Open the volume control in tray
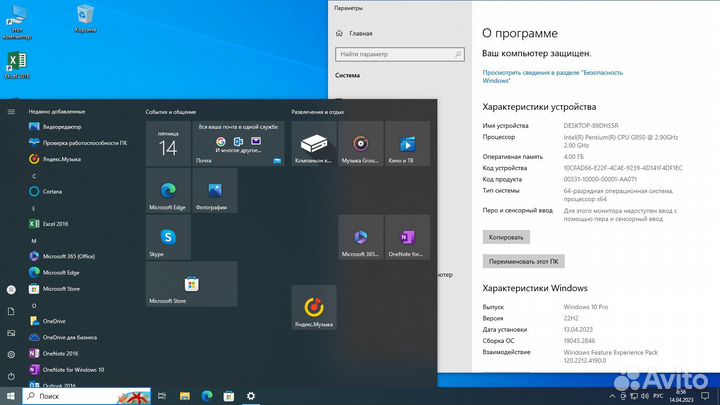The width and height of the screenshot is (720, 405). (645, 396)
